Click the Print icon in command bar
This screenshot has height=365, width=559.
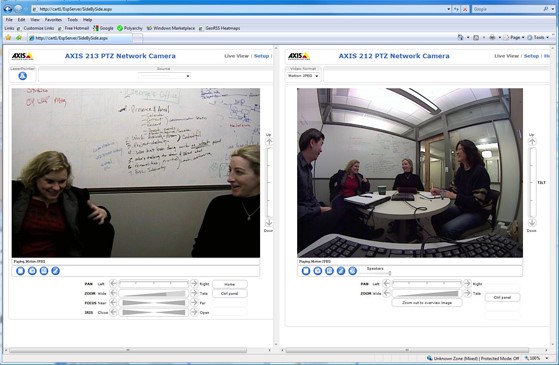coord(492,37)
